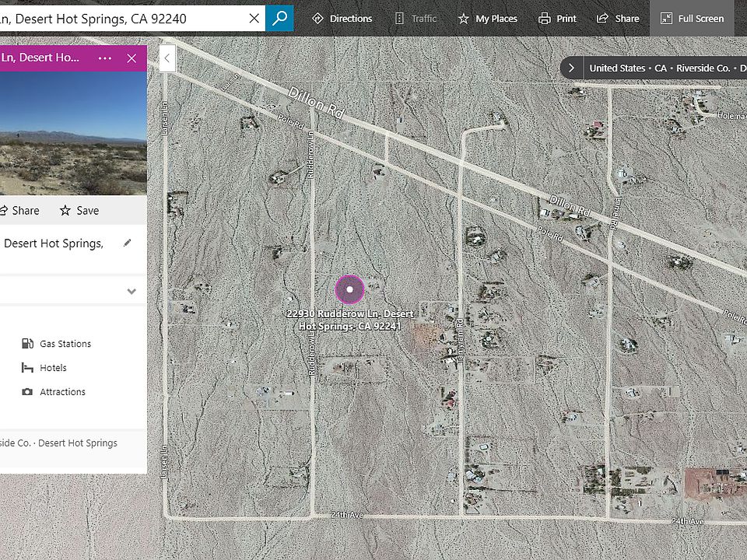Open Directions from the top toolbar
Screen dimensions: 747x560
pyautogui.click(x=342, y=19)
